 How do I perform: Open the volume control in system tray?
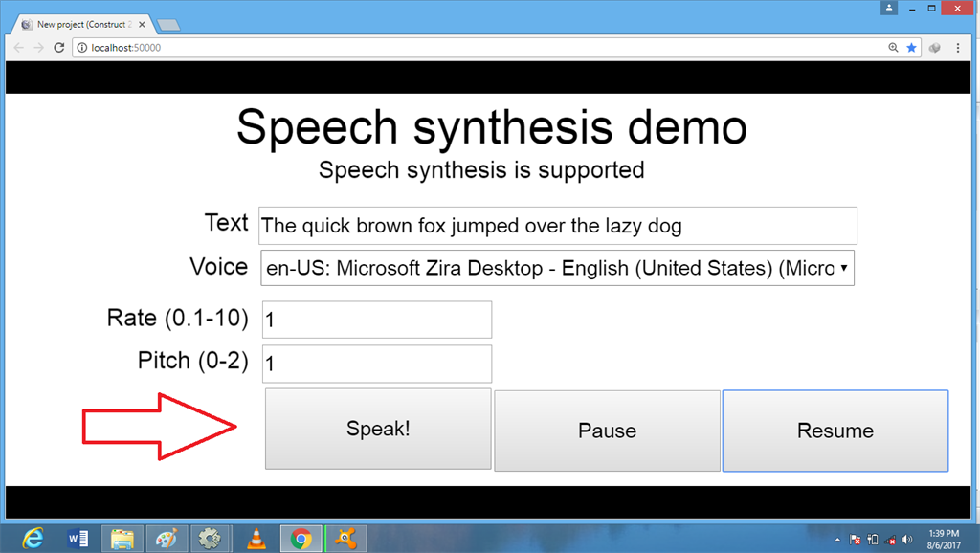point(906,538)
